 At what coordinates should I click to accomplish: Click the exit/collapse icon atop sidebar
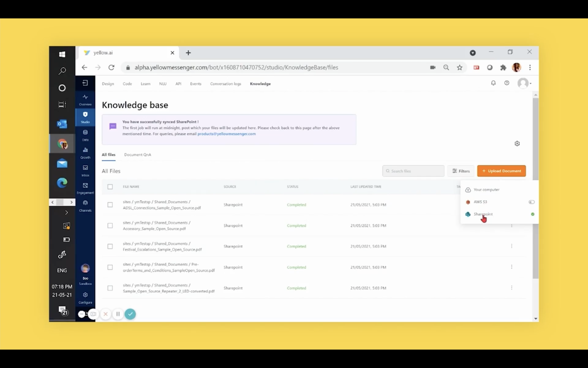tap(85, 83)
